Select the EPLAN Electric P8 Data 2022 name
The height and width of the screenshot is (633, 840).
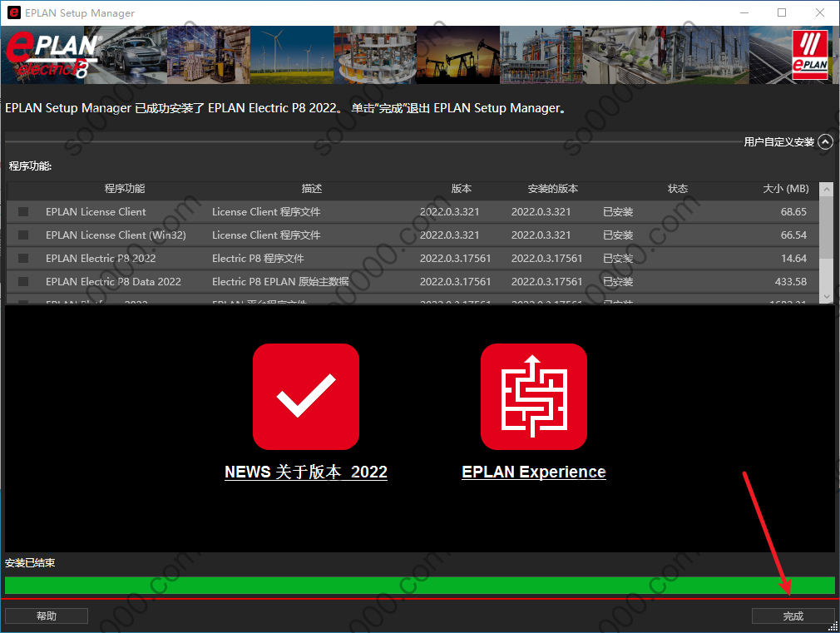pyautogui.click(x=114, y=281)
